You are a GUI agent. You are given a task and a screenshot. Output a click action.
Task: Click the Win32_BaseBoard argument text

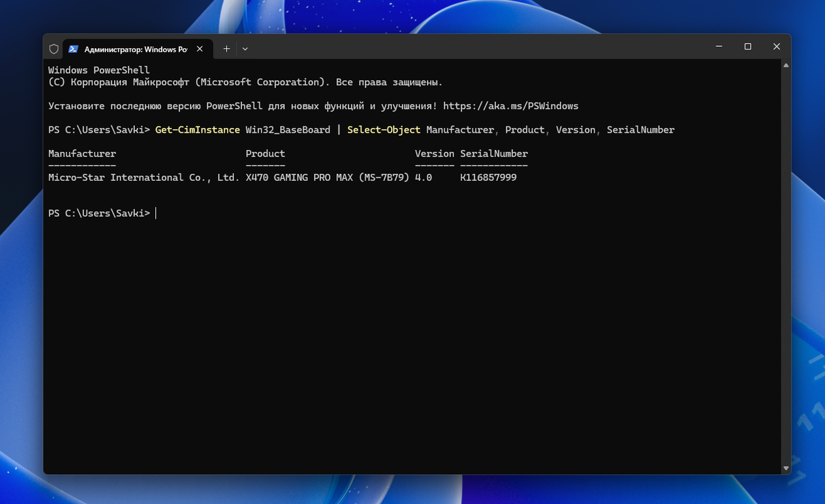(288, 130)
